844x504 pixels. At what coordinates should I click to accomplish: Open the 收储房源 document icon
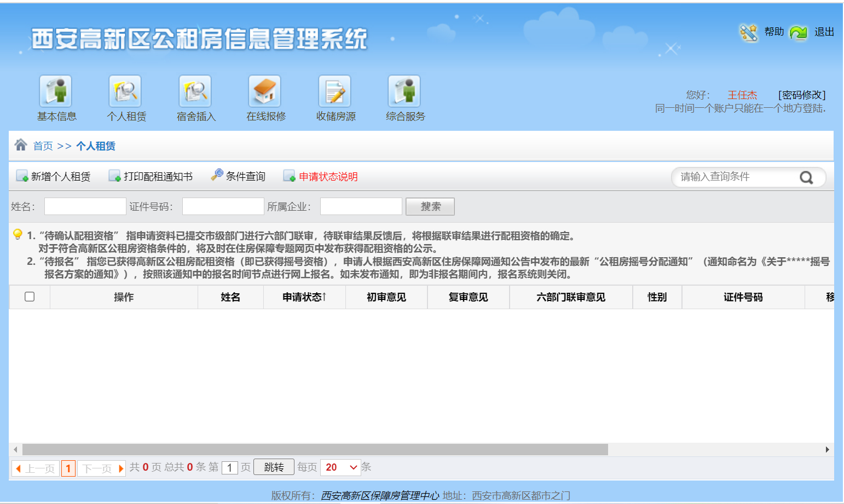point(335,91)
